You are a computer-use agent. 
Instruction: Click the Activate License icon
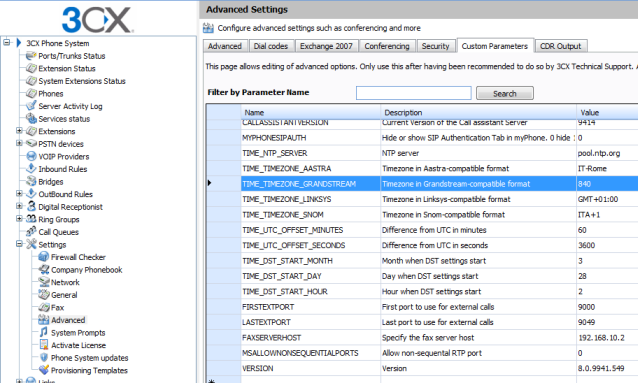(x=44, y=345)
